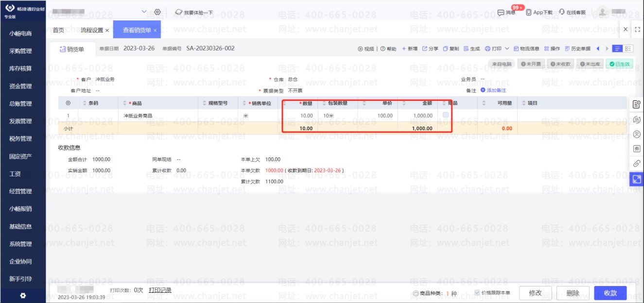Switch to the compact list view toggle
This screenshot has width=644, height=303.
point(618,49)
